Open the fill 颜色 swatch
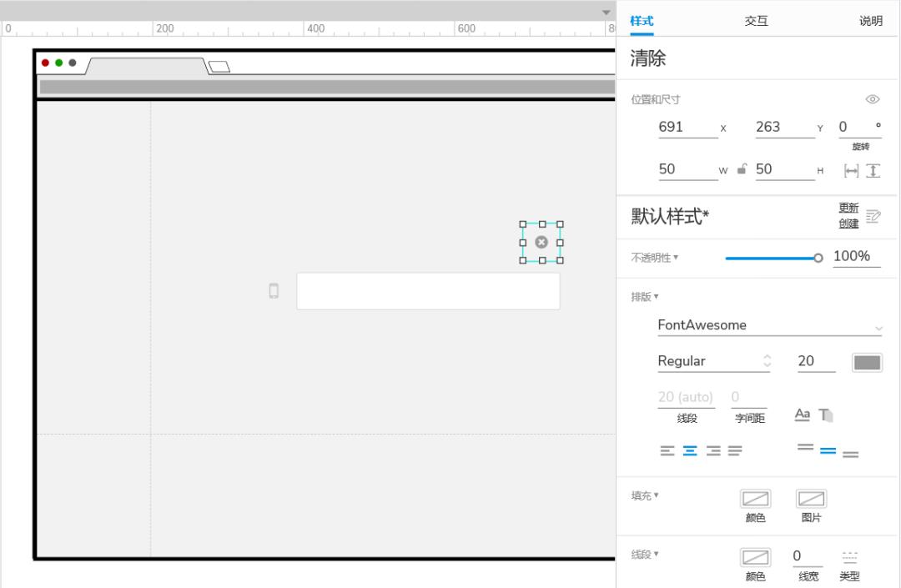 755,499
